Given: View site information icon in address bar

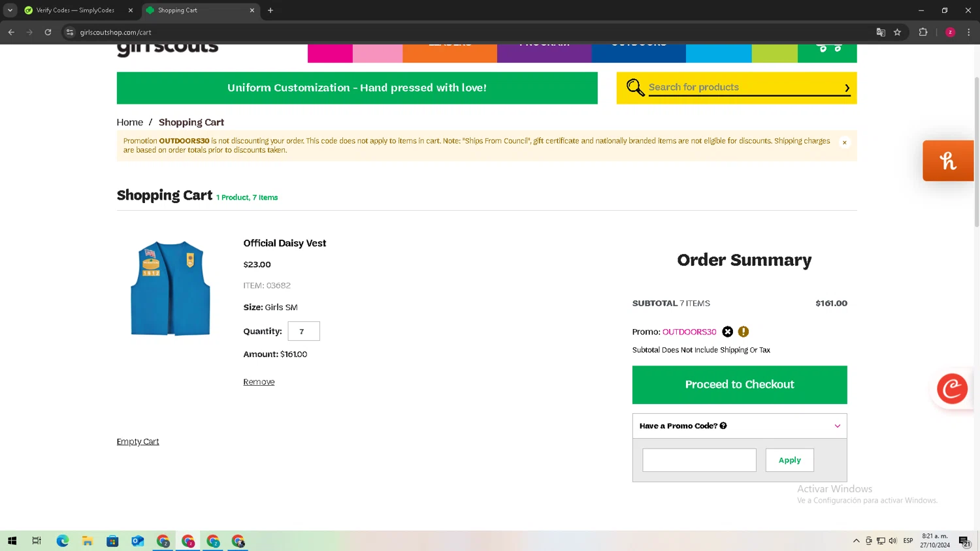Looking at the screenshot, I should [70, 32].
